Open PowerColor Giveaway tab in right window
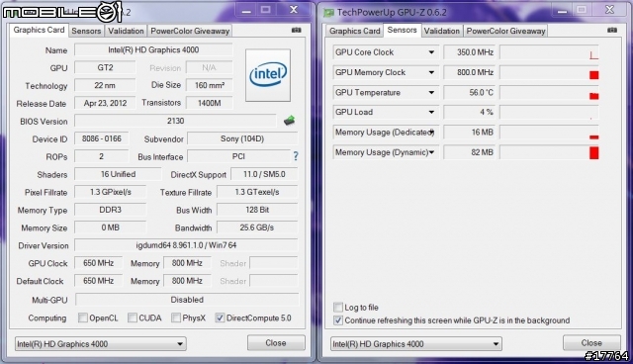The width and height of the screenshot is (633, 364). (505, 31)
